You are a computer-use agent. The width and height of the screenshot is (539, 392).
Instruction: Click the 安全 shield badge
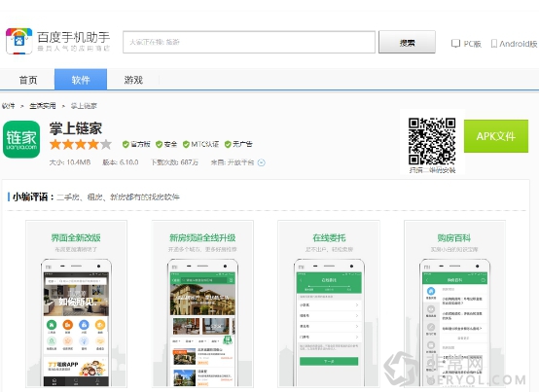pyautogui.click(x=166, y=144)
